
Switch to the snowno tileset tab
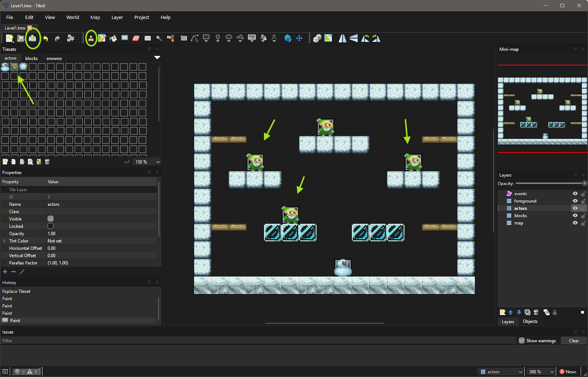(x=54, y=58)
